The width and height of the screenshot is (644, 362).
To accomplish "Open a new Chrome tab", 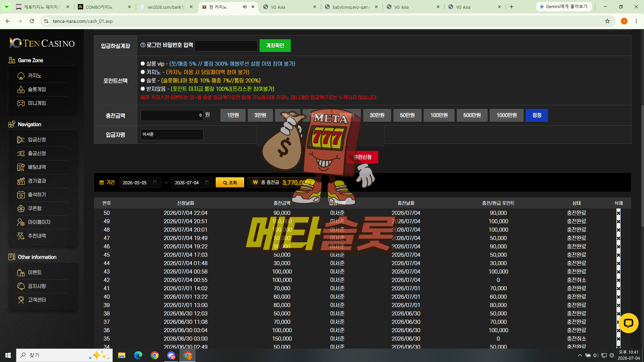I will 511,7.
